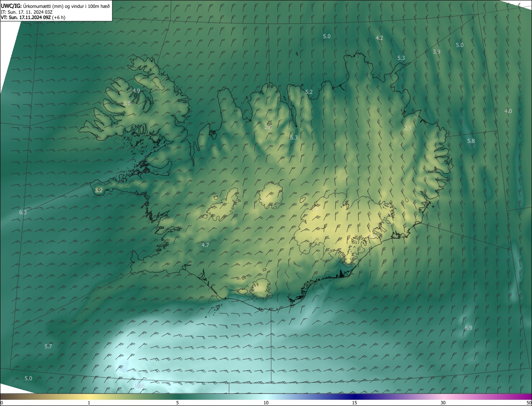Click the 10.6 value label

[x=140, y=386]
